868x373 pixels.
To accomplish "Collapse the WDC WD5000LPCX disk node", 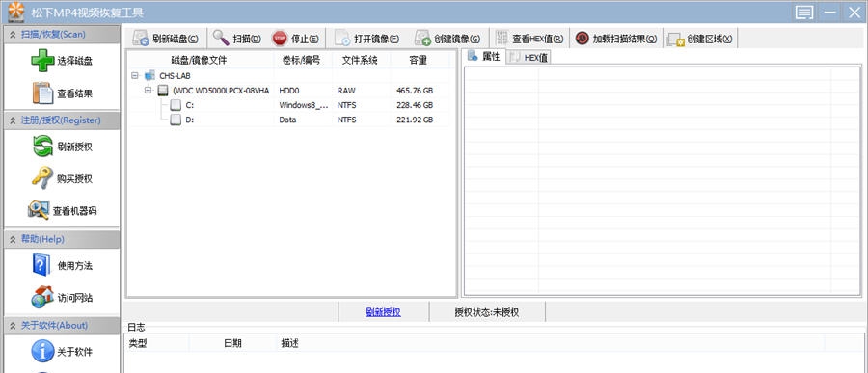I will pyautogui.click(x=149, y=90).
